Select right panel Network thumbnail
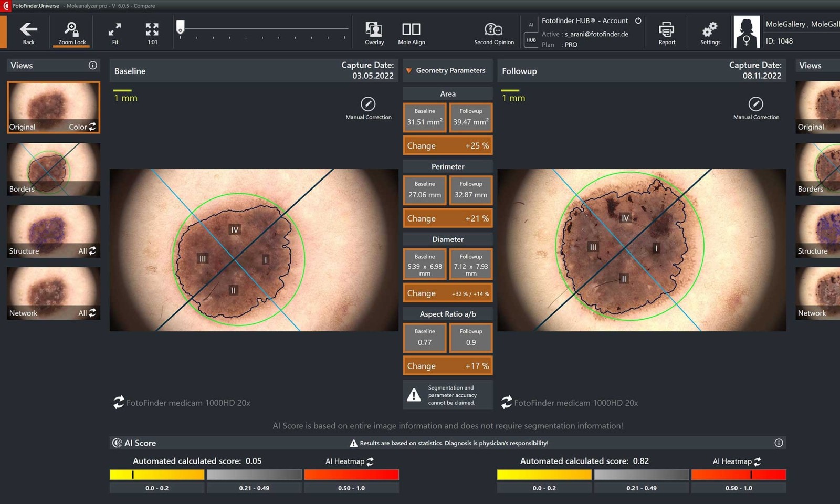The height and width of the screenshot is (504, 840). point(818,293)
